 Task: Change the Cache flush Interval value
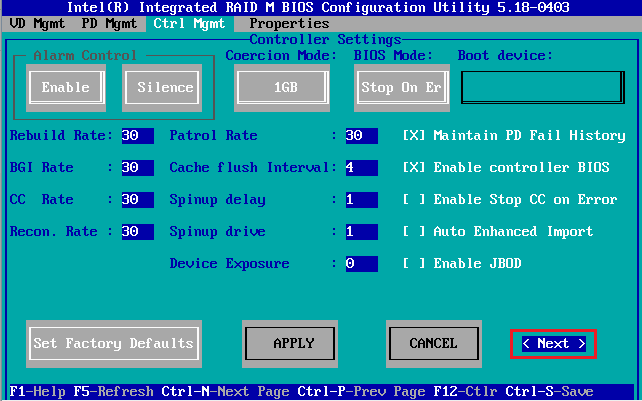pyautogui.click(x=362, y=168)
